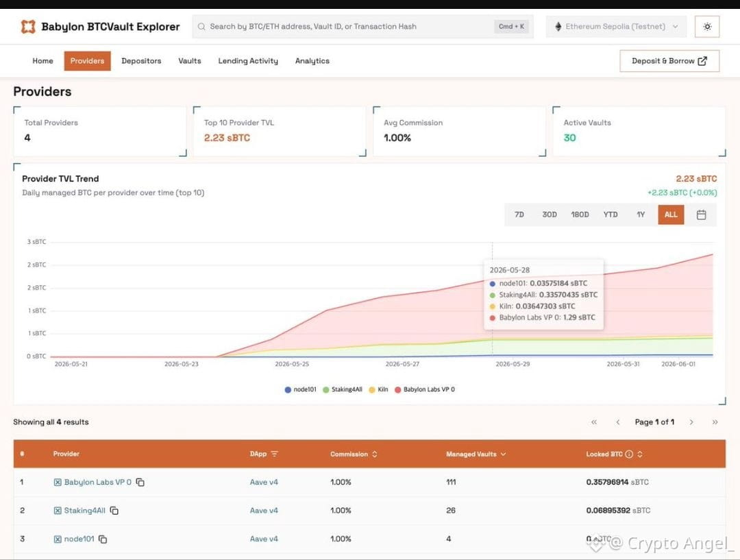Open the Lending Activity tab
Screen dimensions: 740x560
pyautogui.click(x=248, y=61)
